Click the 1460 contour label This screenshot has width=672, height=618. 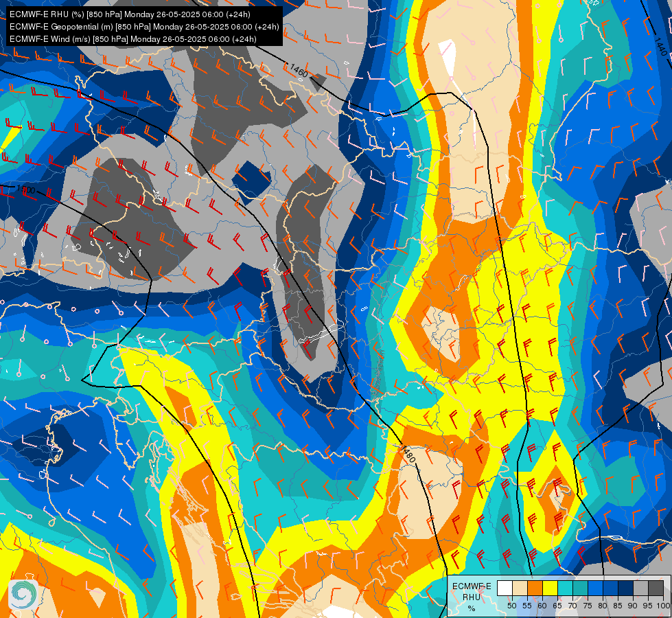(x=299, y=70)
